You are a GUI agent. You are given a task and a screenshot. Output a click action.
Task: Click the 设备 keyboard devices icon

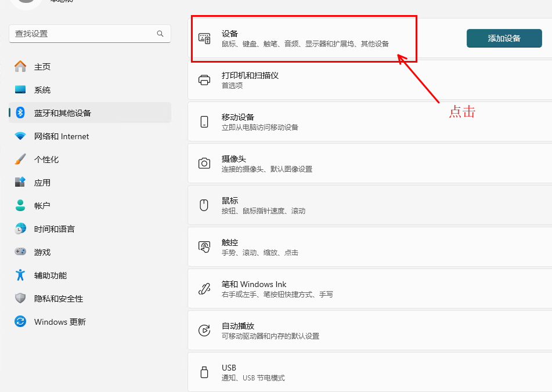coord(204,38)
